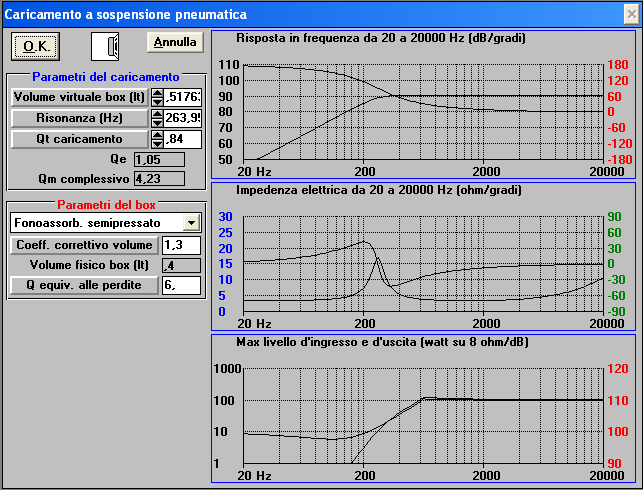Click the Q equiv. alle perdite button
Screen dimensions: 643x490
(84, 285)
